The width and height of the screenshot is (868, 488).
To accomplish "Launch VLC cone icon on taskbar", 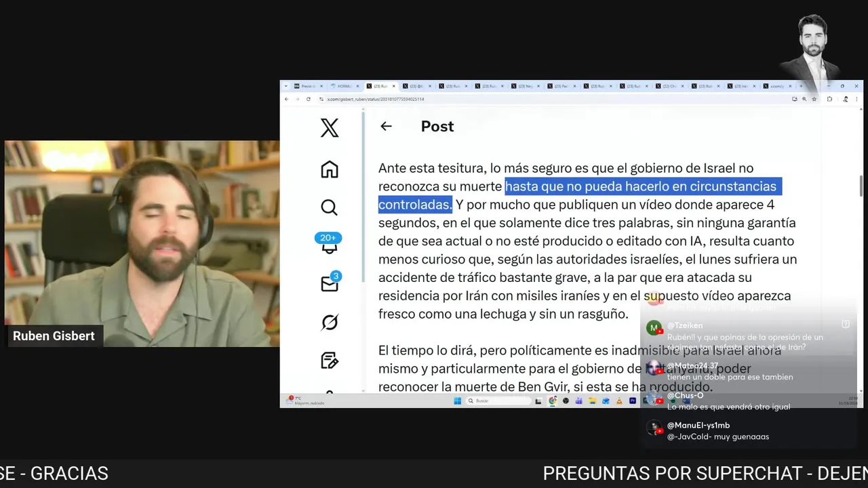I will (619, 401).
